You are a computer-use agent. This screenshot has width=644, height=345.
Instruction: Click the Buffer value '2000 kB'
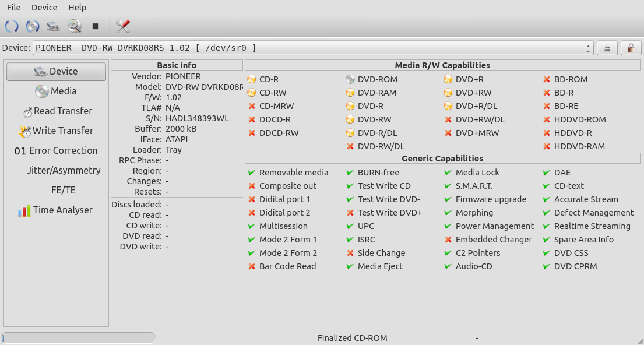pos(181,129)
